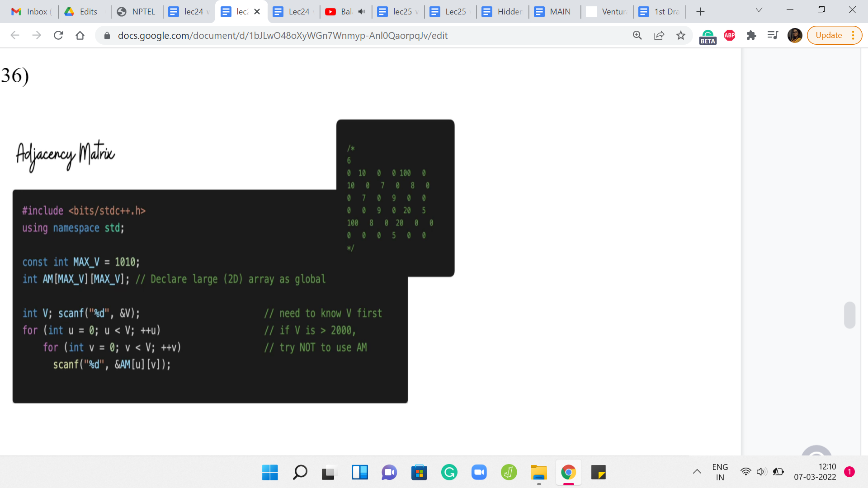The height and width of the screenshot is (488, 868).
Task: Open a new tab with plus button
Action: click(x=700, y=12)
